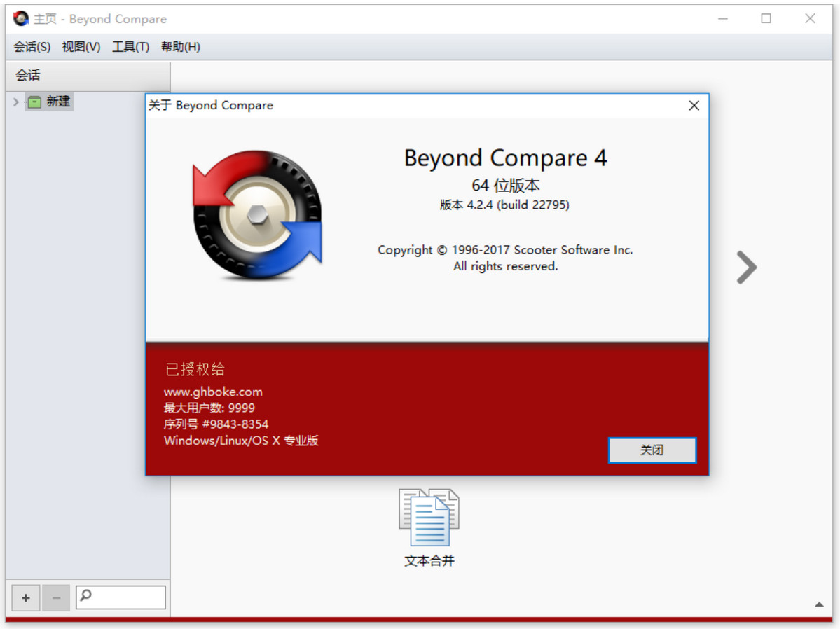Screen dimensions: 840x629
Task: Click the magnifier search icon
Action: [x=85, y=595]
